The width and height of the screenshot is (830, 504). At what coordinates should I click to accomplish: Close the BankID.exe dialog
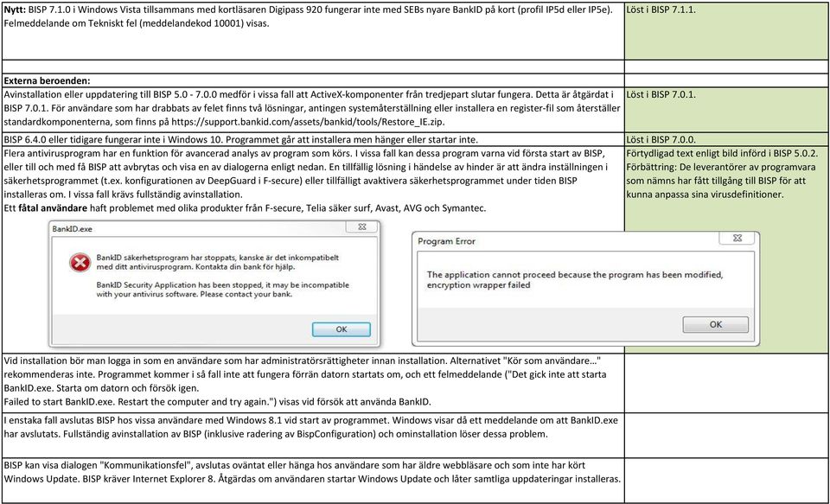click(362, 227)
